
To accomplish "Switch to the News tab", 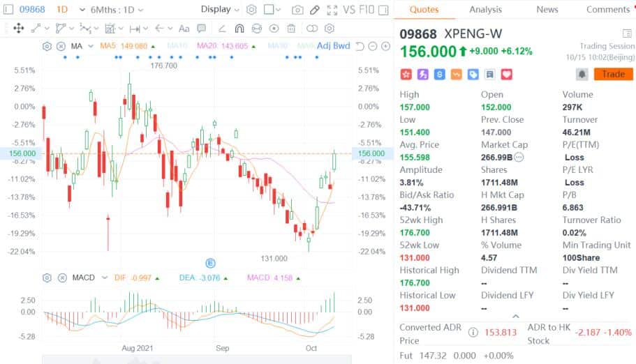I will 547,9.
